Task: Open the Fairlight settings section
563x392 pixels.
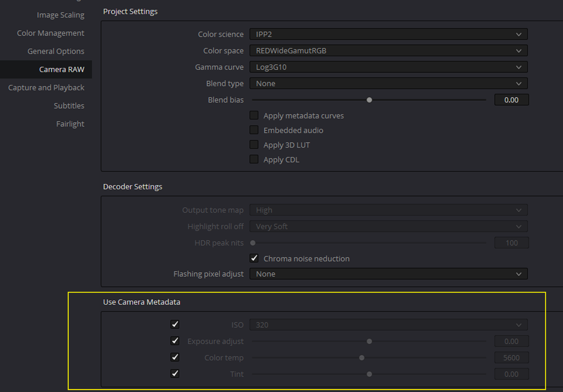Action: point(71,124)
